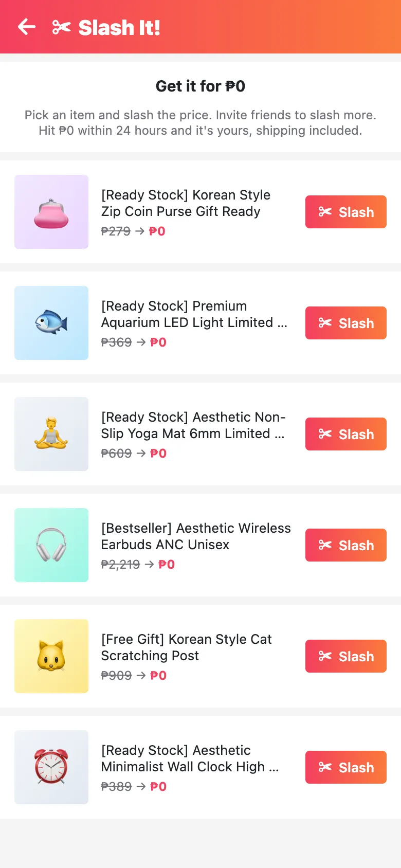This screenshot has width=401, height=868.
Task: Open the pink coin purse product image
Action: pos(51,212)
